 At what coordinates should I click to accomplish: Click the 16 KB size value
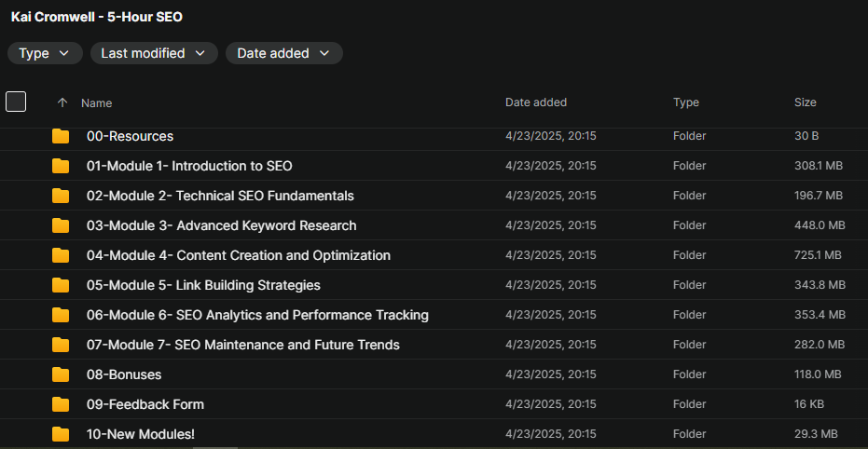click(x=809, y=405)
